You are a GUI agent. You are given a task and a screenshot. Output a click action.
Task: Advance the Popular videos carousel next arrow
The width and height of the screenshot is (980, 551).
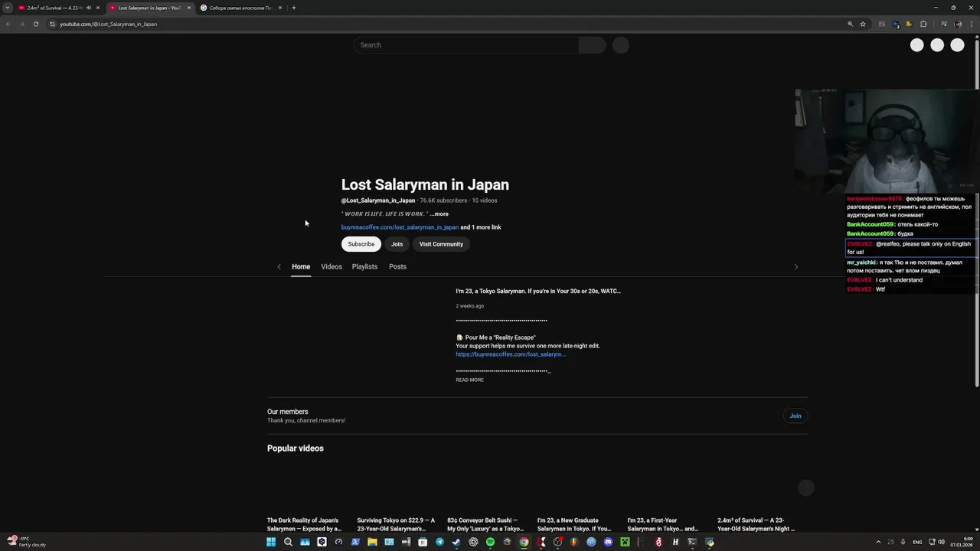point(805,487)
